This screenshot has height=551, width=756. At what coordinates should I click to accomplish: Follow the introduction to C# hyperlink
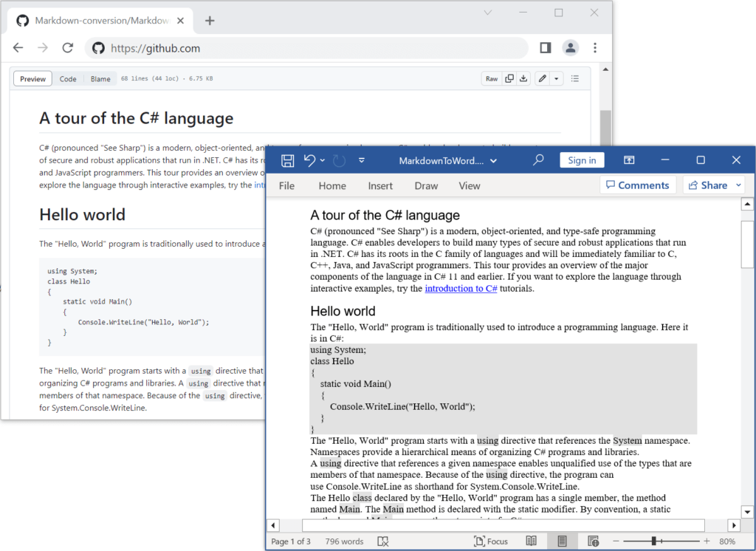[460, 288]
